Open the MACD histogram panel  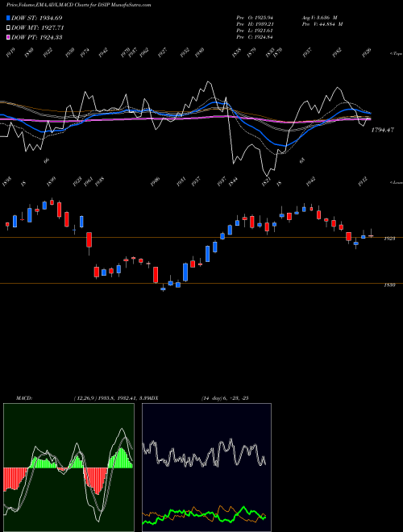point(69,468)
